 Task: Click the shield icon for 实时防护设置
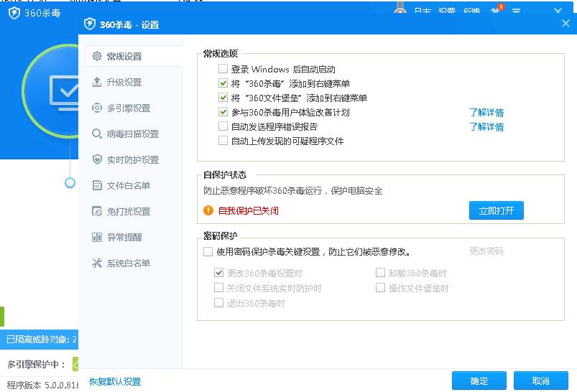coord(97,159)
